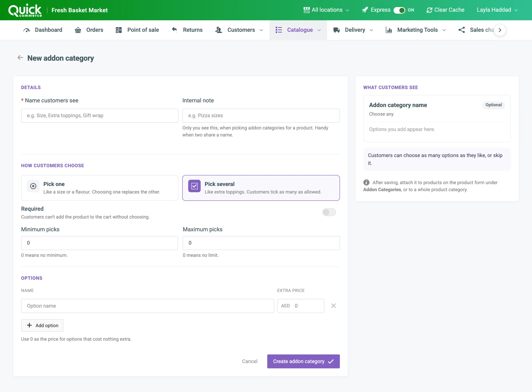Focus the Internal note field
532x392 pixels.
tap(261, 116)
